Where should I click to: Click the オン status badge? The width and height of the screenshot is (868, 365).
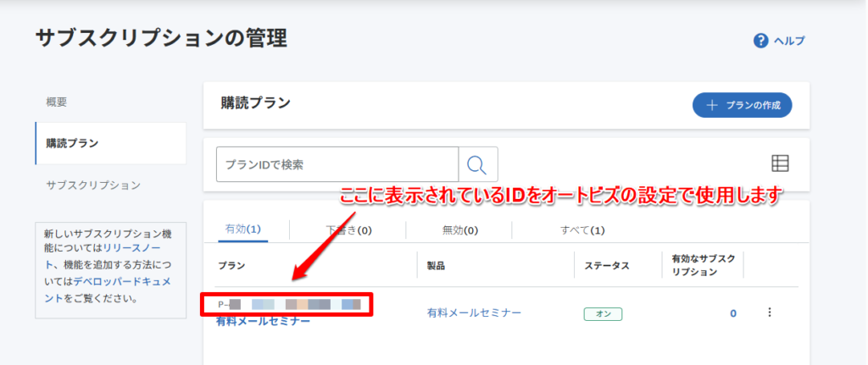[603, 313]
